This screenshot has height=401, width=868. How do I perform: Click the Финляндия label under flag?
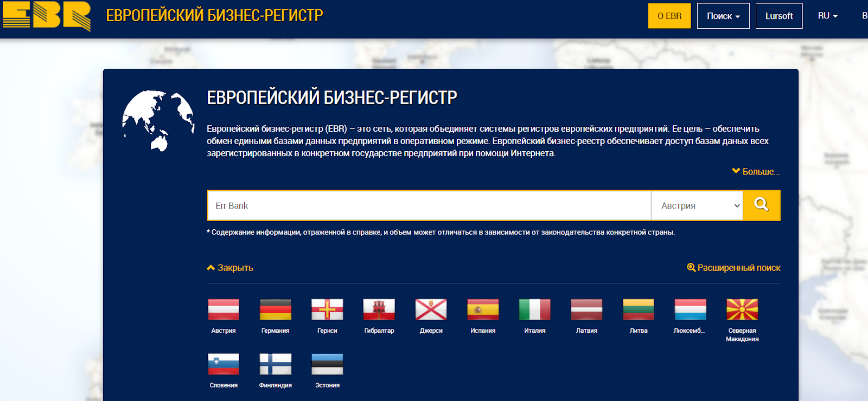click(276, 385)
